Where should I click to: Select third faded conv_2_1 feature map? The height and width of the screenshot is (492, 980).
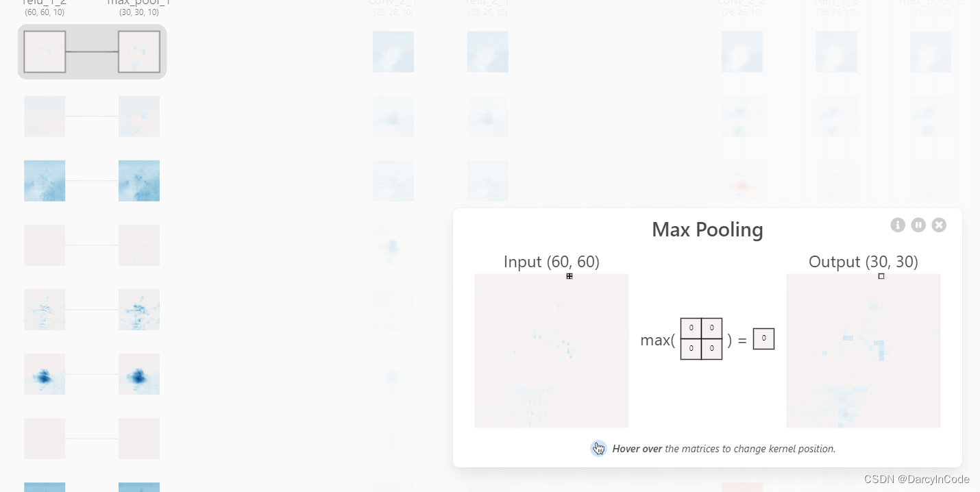[393, 180]
